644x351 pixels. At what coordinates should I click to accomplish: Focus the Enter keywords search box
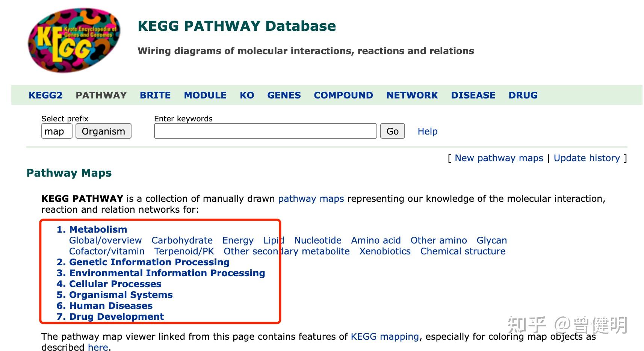[x=265, y=131]
